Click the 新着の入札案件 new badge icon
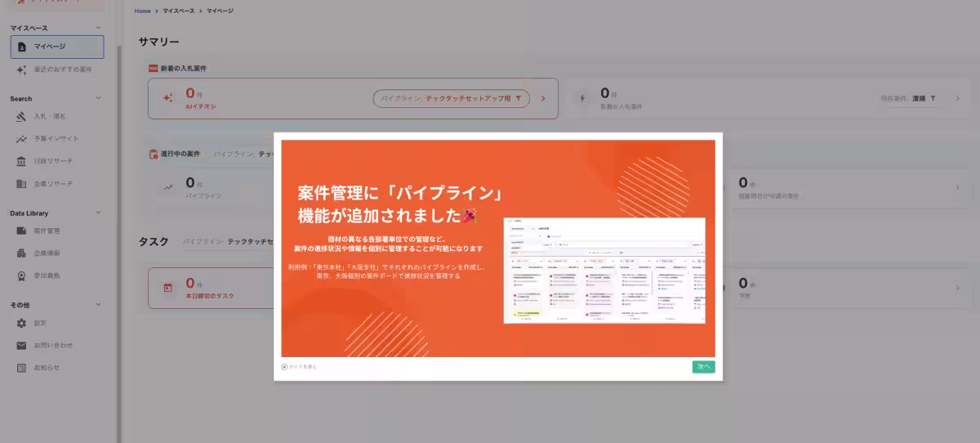The width and height of the screenshot is (980, 443). pyautogui.click(x=153, y=68)
